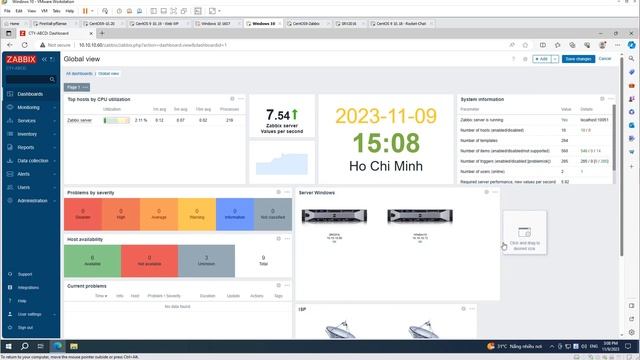The image size is (640, 360).
Task: Collapse the Zabbix sidebar with double chevron
Action: pos(44,59)
